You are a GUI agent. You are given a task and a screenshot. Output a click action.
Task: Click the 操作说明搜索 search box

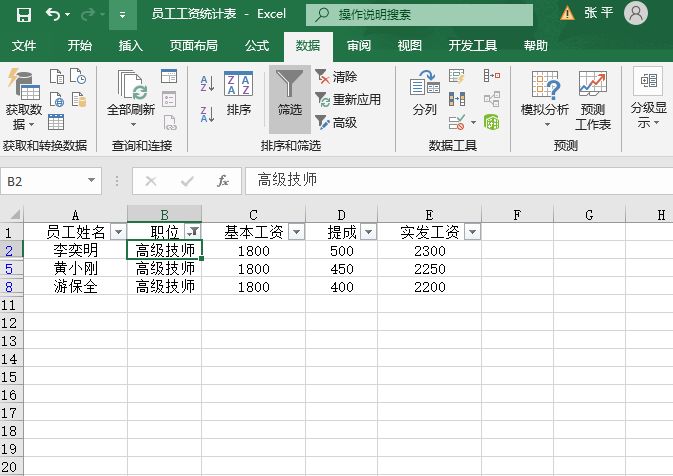[419, 15]
